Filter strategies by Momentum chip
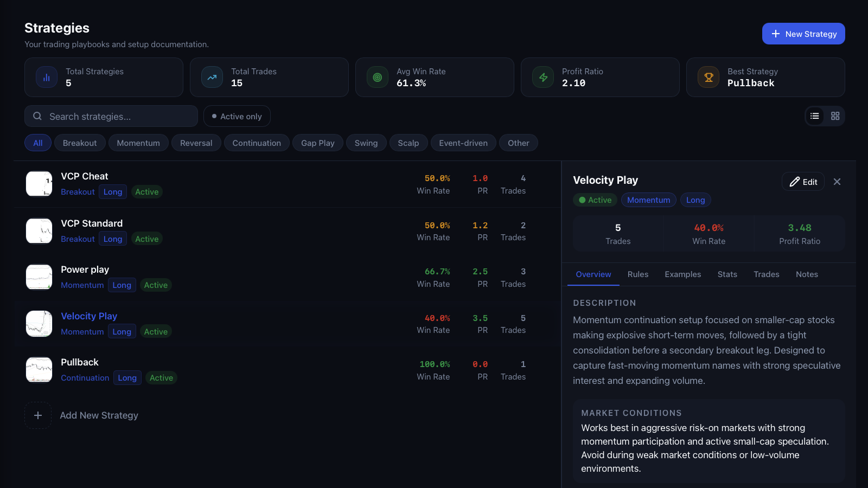The width and height of the screenshot is (868, 488). pos(138,143)
